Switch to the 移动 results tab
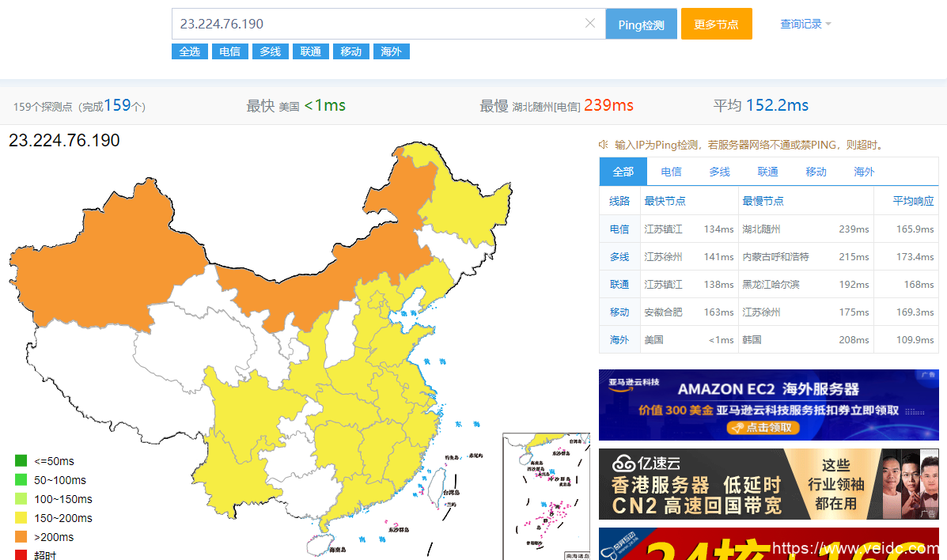The image size is (947, 560). (815, 171)
